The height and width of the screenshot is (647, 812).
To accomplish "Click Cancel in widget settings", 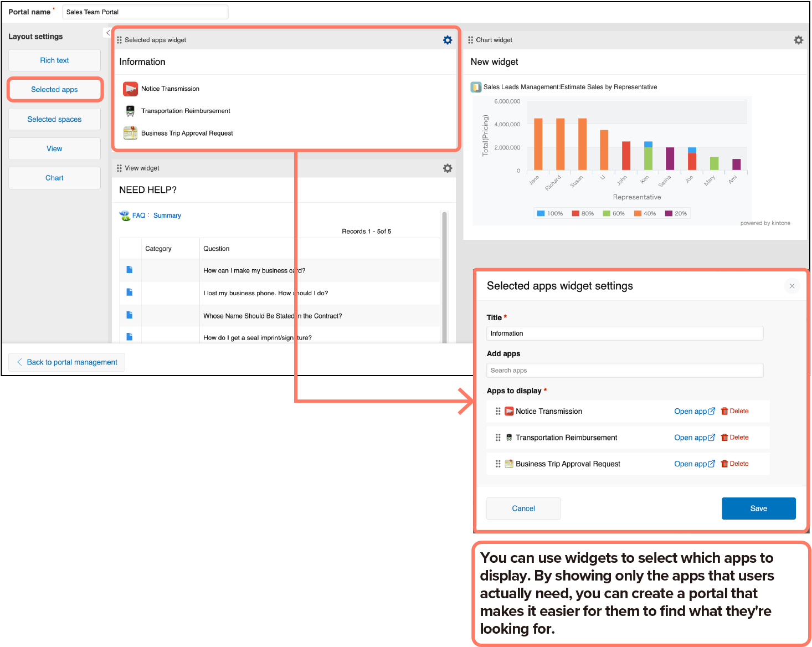I will (x=523, y=509).
